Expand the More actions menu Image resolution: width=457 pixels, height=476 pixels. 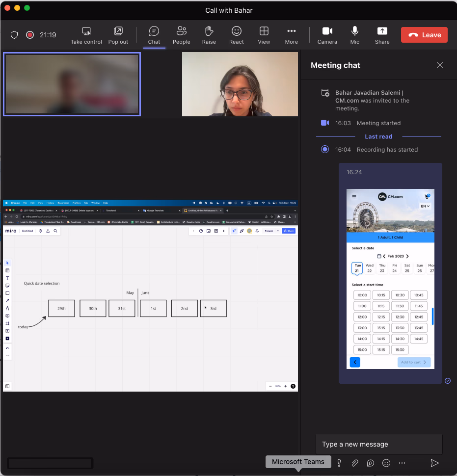(x=291, y=35)
